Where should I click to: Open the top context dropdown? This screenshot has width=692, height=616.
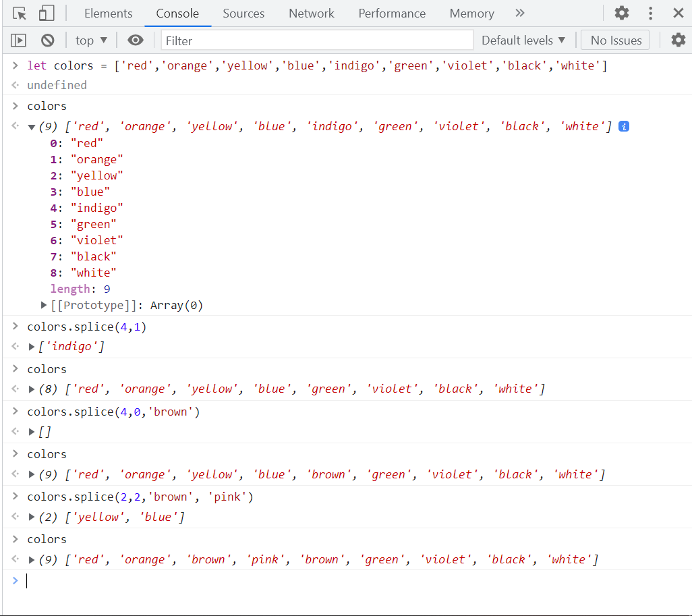pyautogui.click(x=91, y=40)
